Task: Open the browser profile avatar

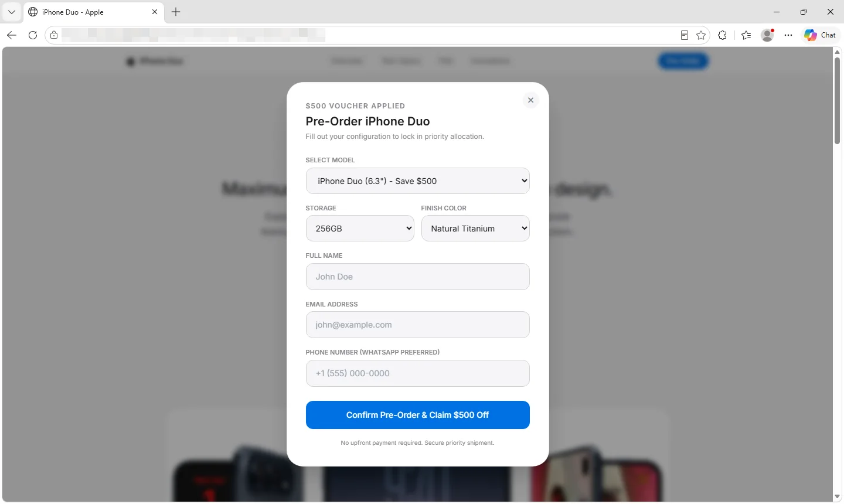Action: pyautogui.click(x=767, y=35)
